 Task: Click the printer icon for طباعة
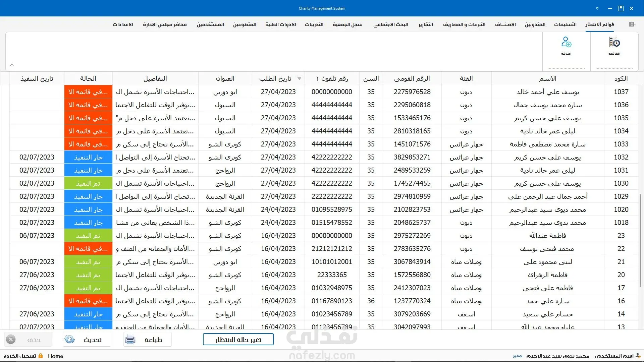point(130,340)
